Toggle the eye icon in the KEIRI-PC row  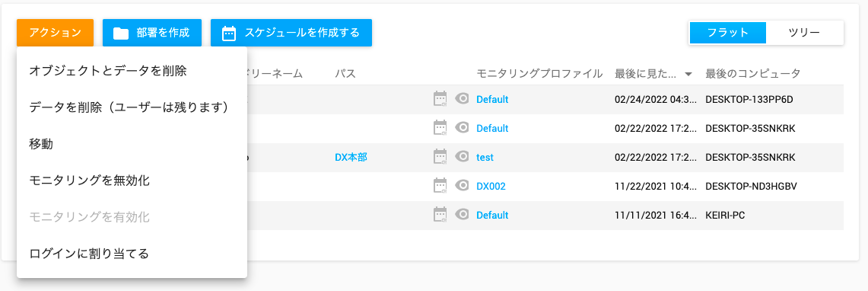462,215
